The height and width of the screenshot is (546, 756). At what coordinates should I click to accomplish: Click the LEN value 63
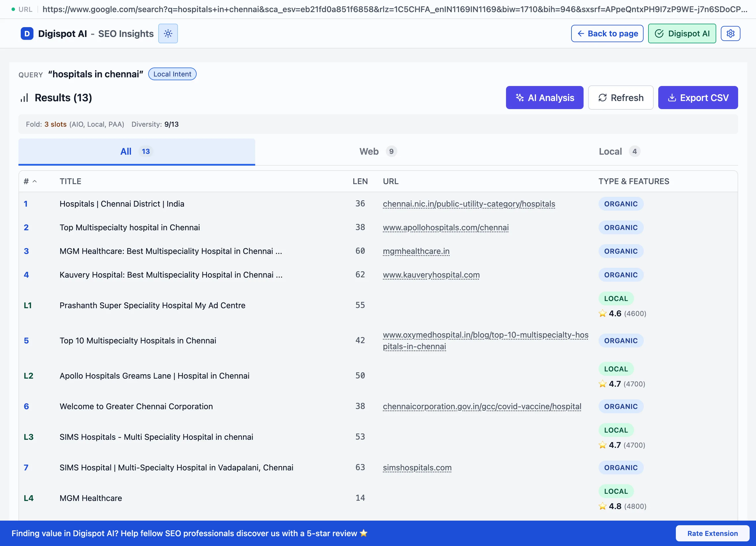click(x=360, y=467)
